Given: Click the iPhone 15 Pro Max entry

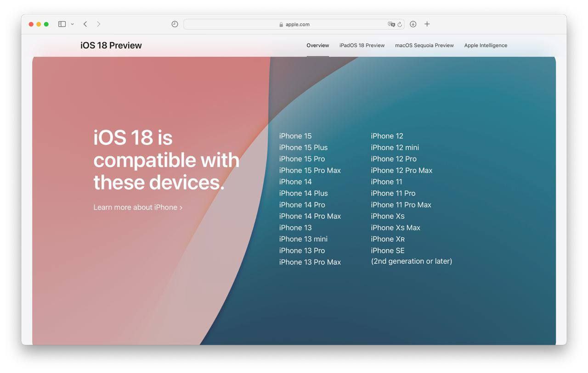Looking at the screenshot, I should (x=310, y=170).
